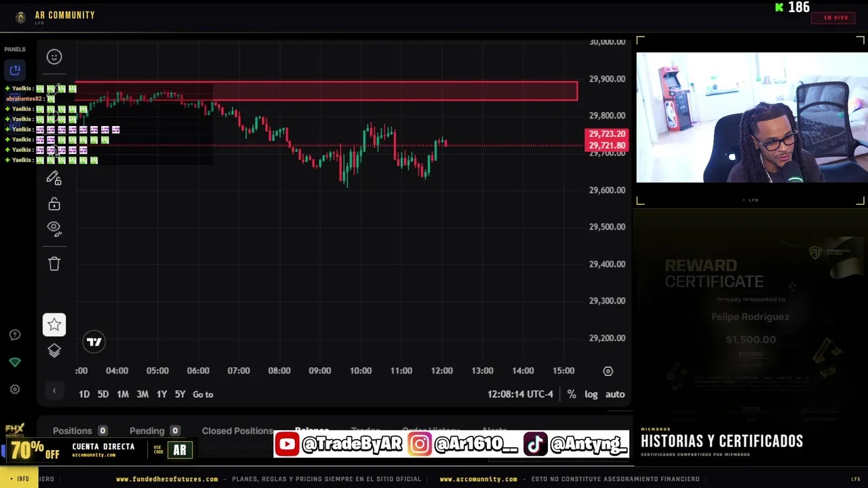The image size is (868, 488).
Task: Open sidebar settings gear
Action: point(15,389)
